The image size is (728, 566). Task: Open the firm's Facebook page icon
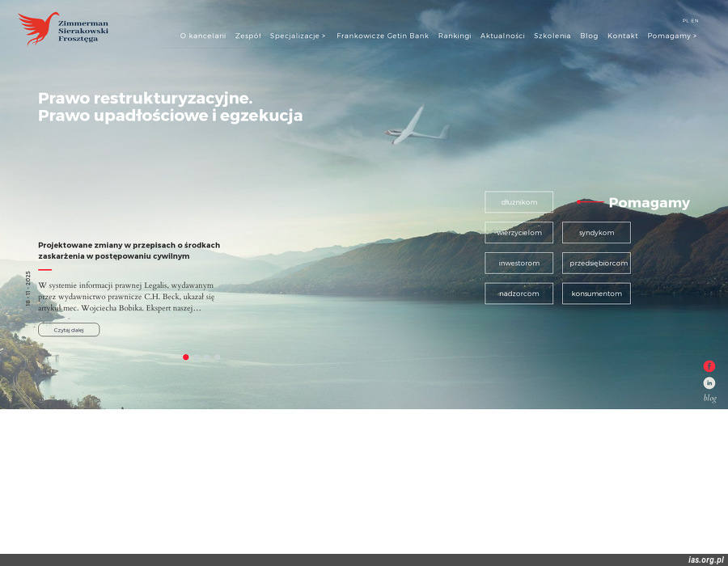(x=709, y=365)
